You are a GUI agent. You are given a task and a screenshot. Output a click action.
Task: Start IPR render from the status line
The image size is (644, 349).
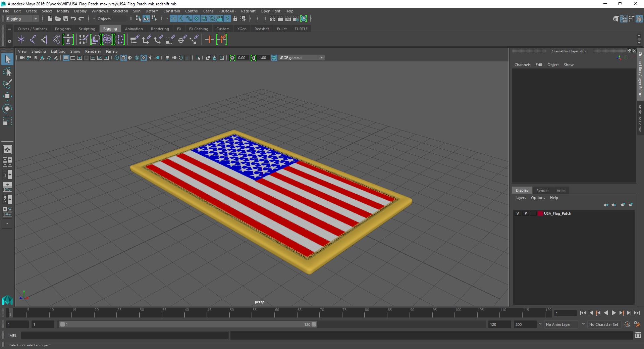(288, 19)
